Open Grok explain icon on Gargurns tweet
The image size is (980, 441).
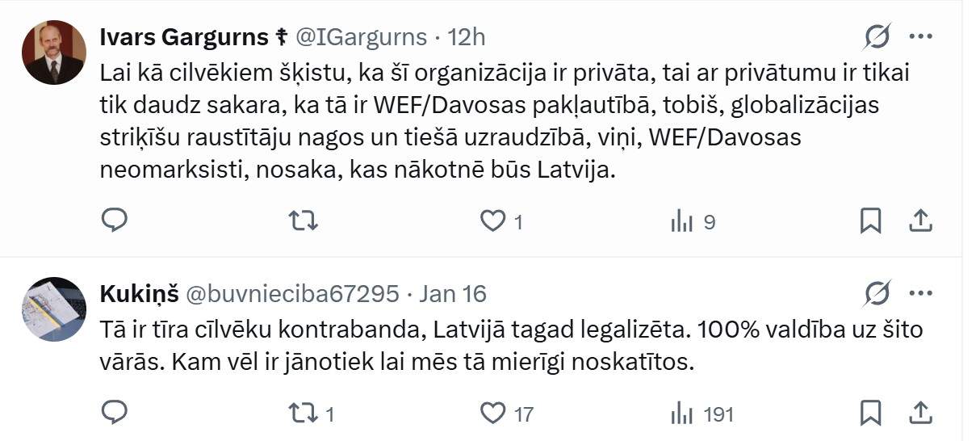(877, 36)
